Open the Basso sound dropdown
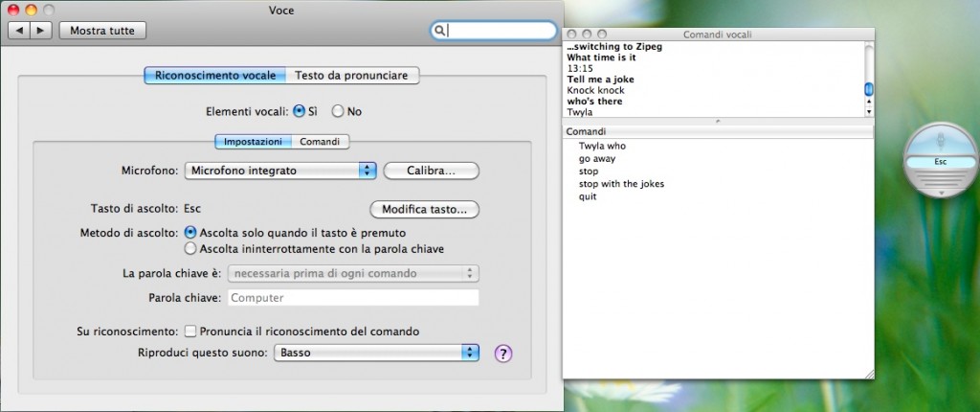Viewport: 980px width, 412px height. (376, 353)
